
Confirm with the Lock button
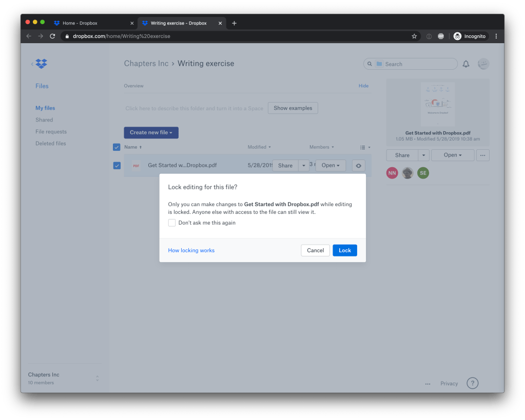pyautogui.click(x=344, y=250)
